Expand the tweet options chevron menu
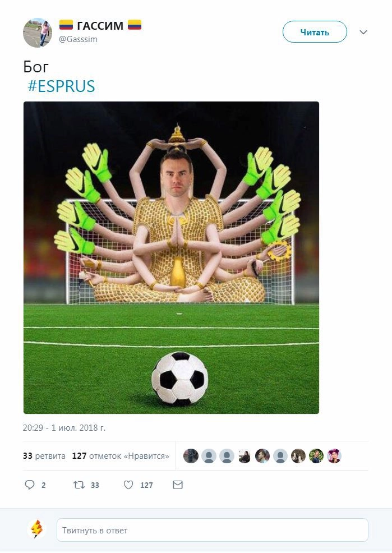The width and height of the screenshot is (392, 553). 363,32
